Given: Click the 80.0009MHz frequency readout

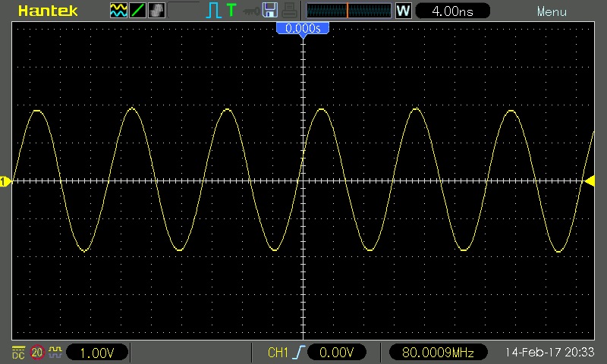Looking at the screenshot, I should coord(438,353).
